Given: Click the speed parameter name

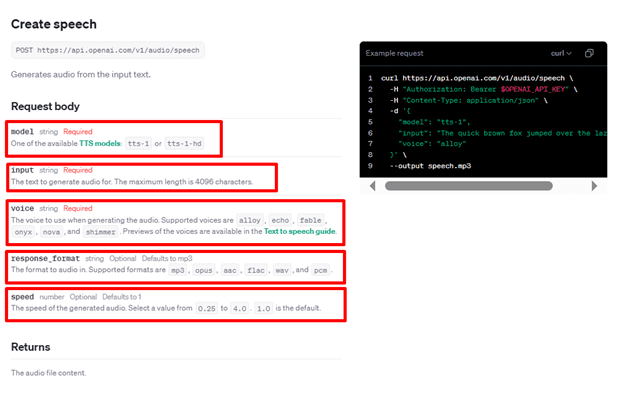Looking at the screenshot, I should 22,297.
